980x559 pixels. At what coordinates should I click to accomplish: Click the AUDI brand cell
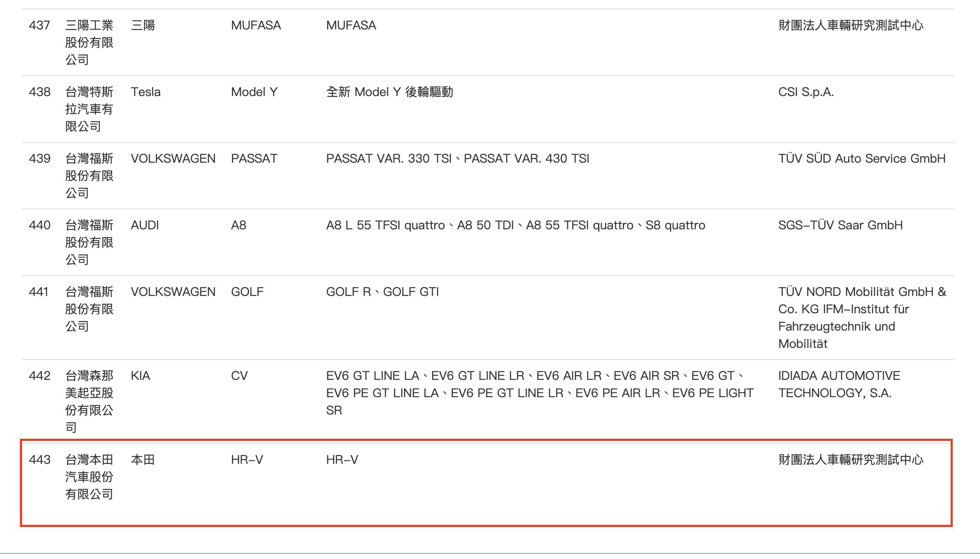point(144,225)
